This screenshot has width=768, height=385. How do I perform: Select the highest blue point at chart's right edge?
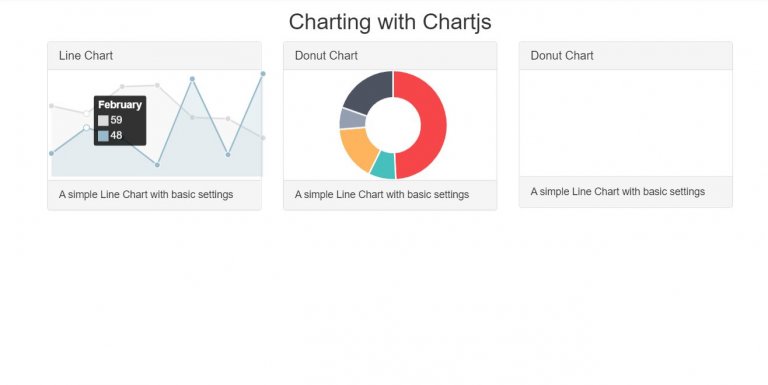(x=263, y=74)
